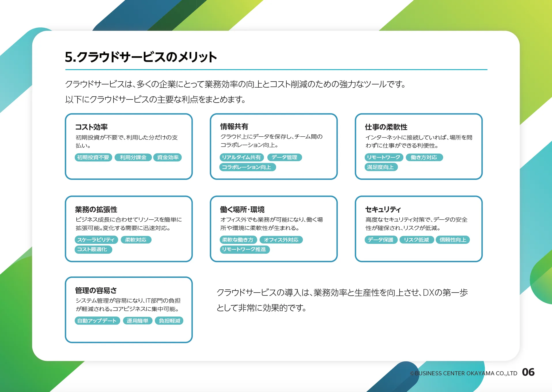Click the description 初期投資が不要で、利用した分だけの支払い
Viewport: 552px width, 392px height.
pos(127,142)
